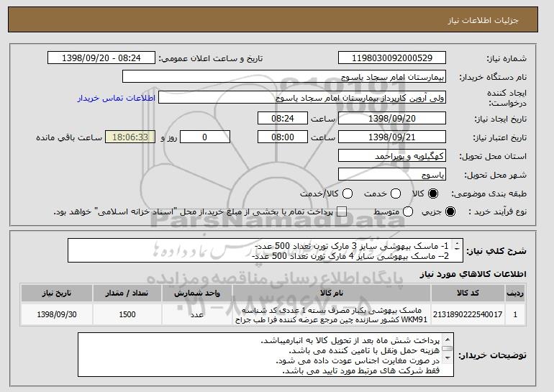Image resolution: width=554 pixels, height=392 pixels.
Task: Click the شرح کلی نیاز description text area
Action: pos(265,250)
